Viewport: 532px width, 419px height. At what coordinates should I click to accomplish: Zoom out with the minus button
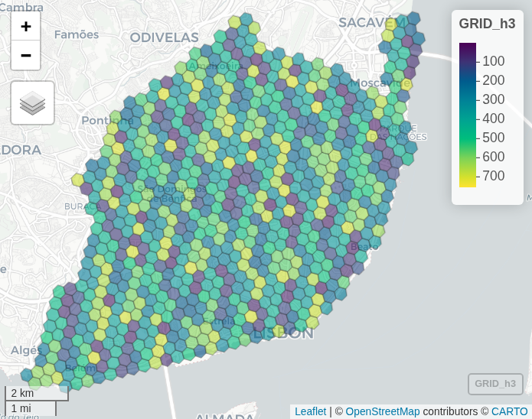tap(26, 55)
